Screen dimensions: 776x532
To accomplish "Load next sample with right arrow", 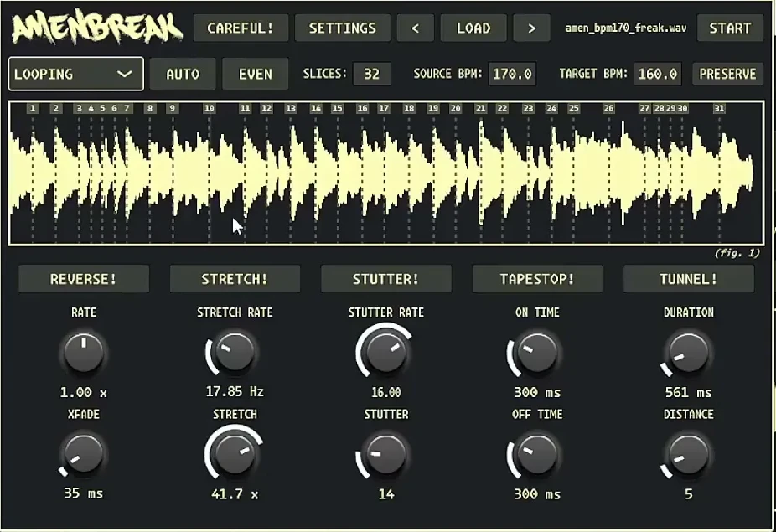I will (531, 28).
